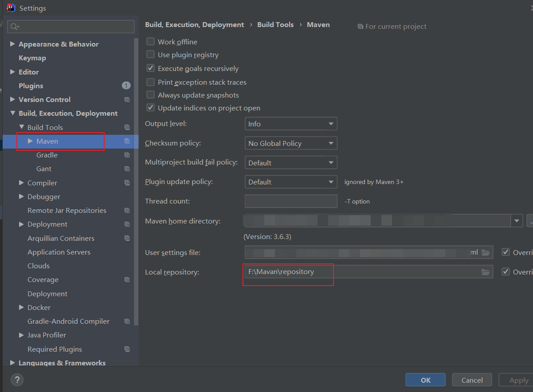Click the settings search input field

(71, 27)
